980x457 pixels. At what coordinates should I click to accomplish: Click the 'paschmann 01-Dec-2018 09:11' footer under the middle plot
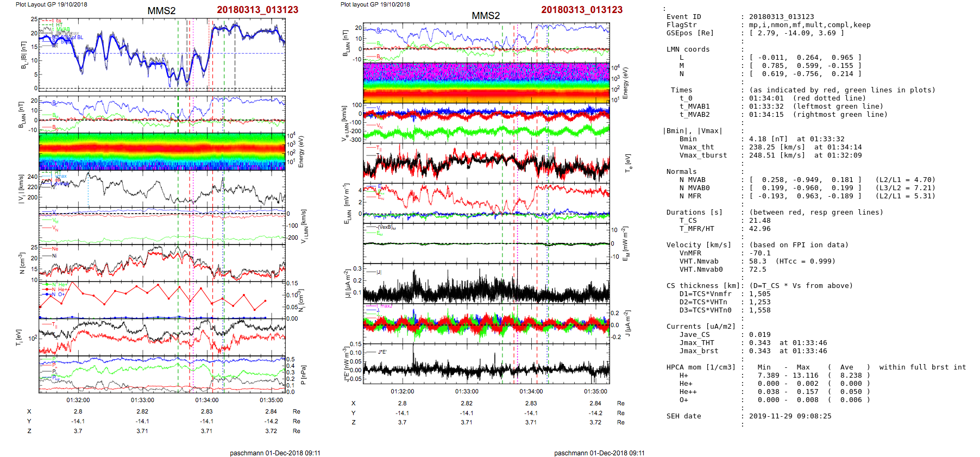(x=599, y=453)
